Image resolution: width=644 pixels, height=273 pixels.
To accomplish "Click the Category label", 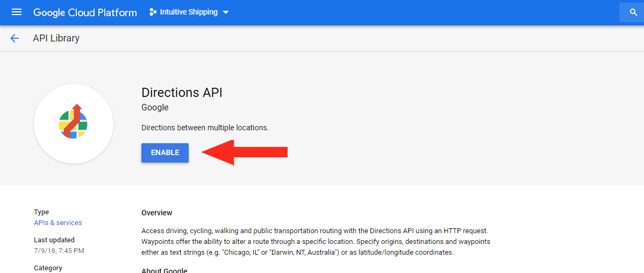I will click(x=48, y=268).
